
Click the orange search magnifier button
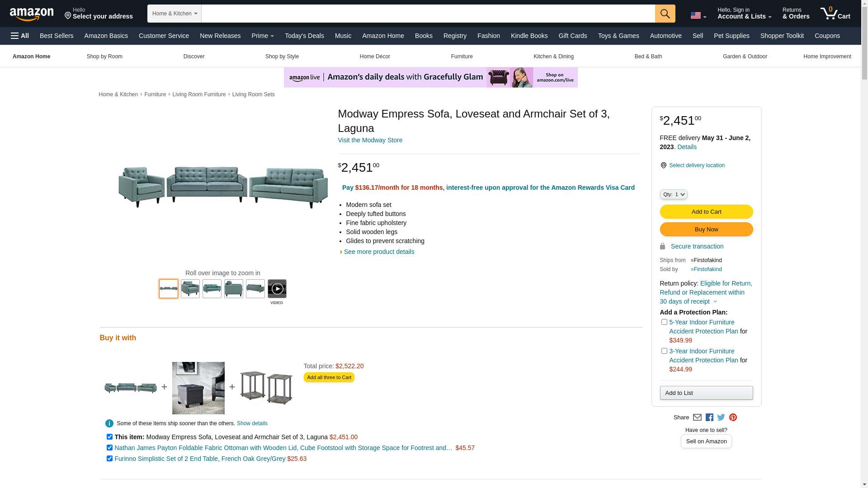665,14
